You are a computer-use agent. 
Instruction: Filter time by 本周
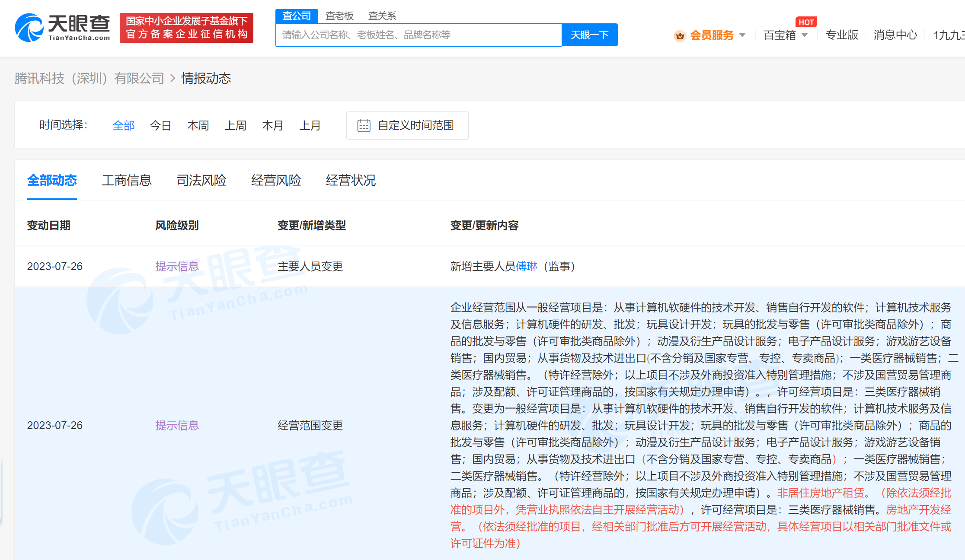pos(198,125)
